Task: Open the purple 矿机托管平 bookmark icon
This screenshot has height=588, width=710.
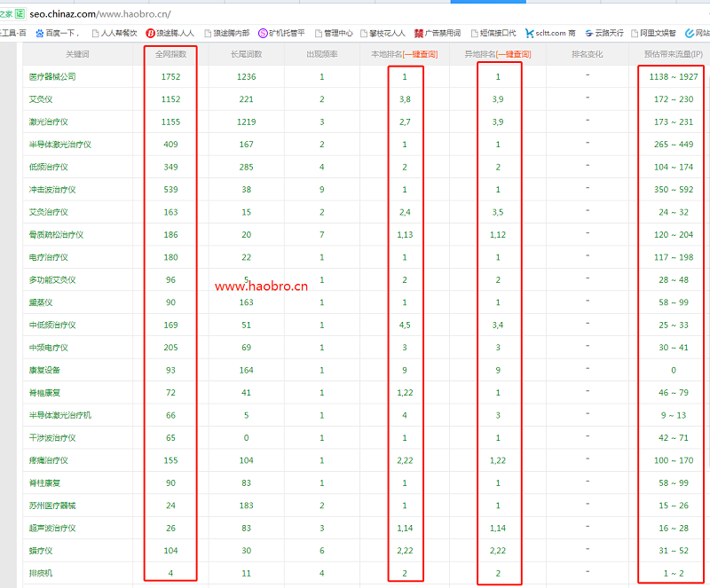Action: coord(264,33)
